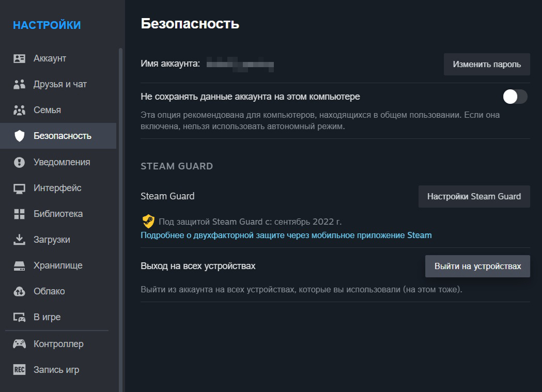
Task: Click the Account ID card icon
Action: (x=19, y=58)
